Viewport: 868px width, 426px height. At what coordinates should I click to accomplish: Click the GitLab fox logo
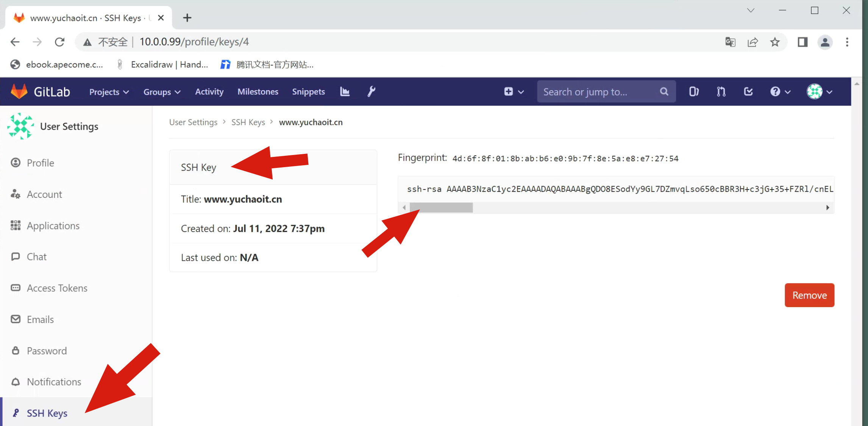(x=19, y=91)
